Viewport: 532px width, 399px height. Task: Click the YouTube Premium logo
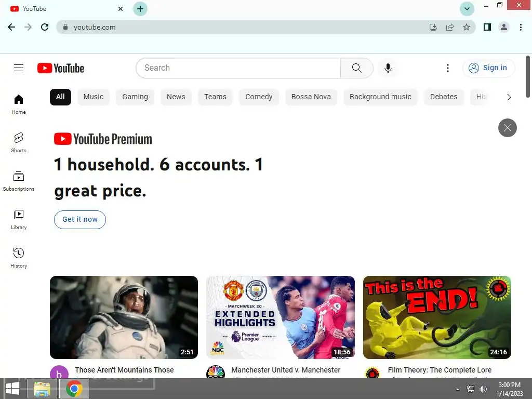point(103,139)
